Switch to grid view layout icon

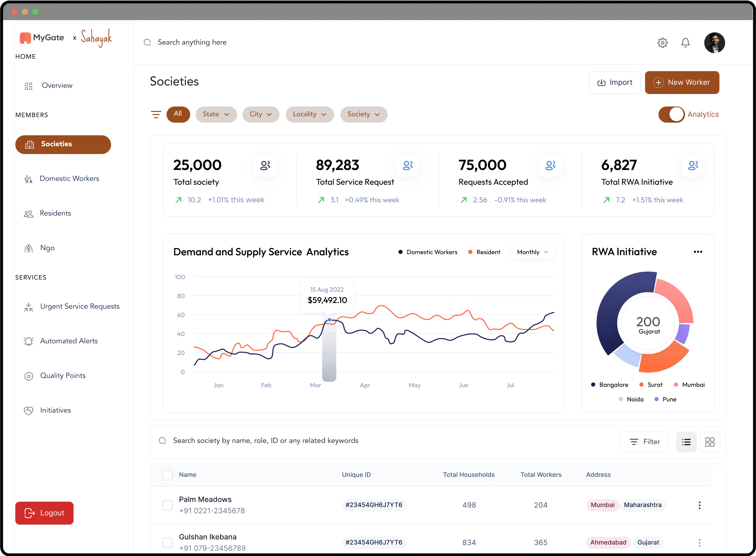click(709, 442)
